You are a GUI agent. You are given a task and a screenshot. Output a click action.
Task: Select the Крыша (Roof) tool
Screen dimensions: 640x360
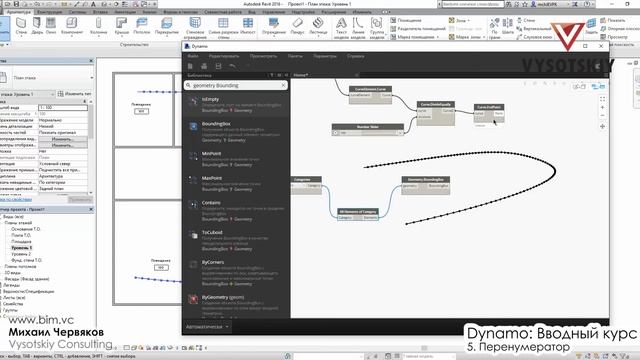coord(122,26)
